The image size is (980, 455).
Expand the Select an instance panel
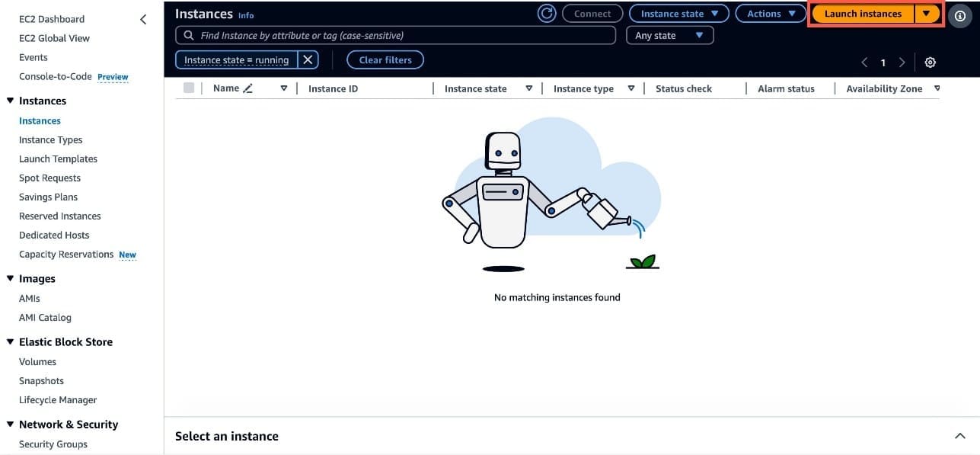959,436
